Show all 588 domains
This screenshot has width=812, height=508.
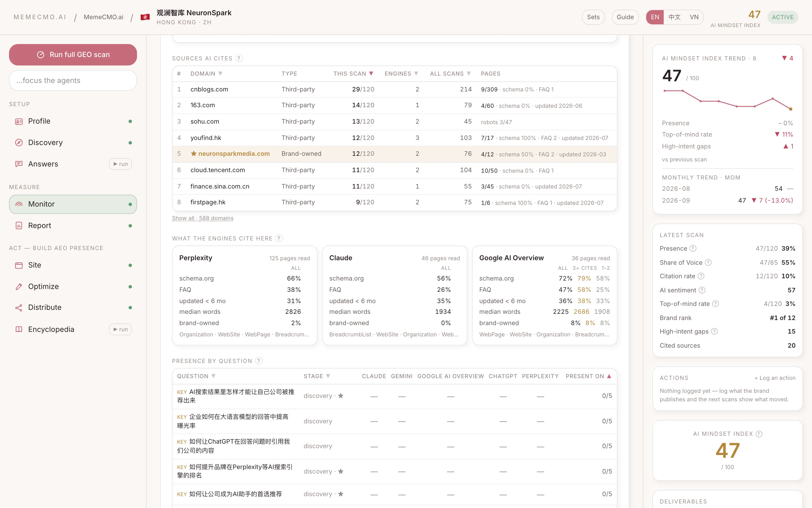(203, 218)
